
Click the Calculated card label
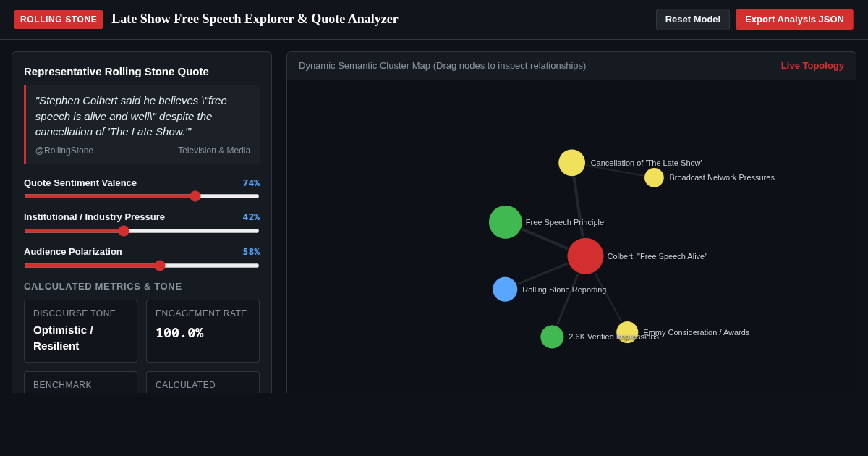pos(185,385)
